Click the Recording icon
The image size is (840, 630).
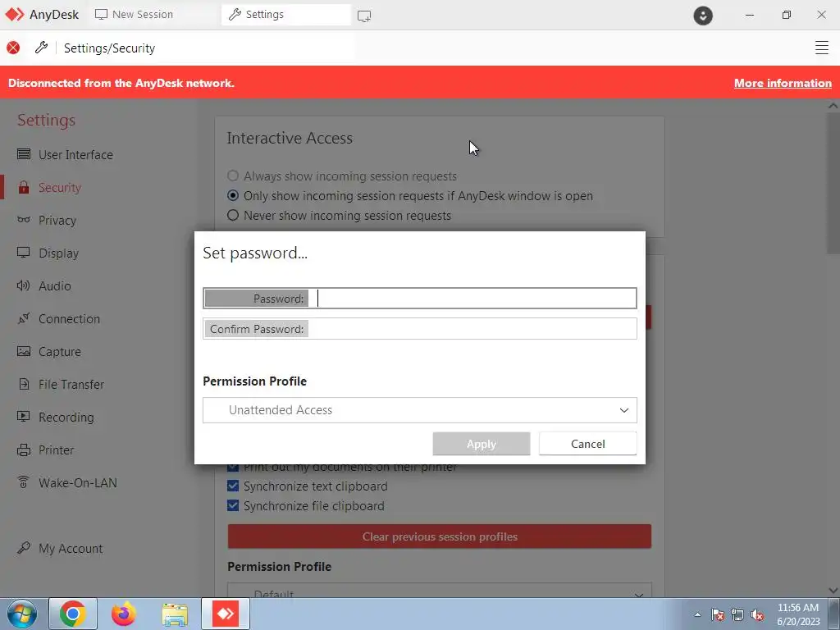coord(24,416)
